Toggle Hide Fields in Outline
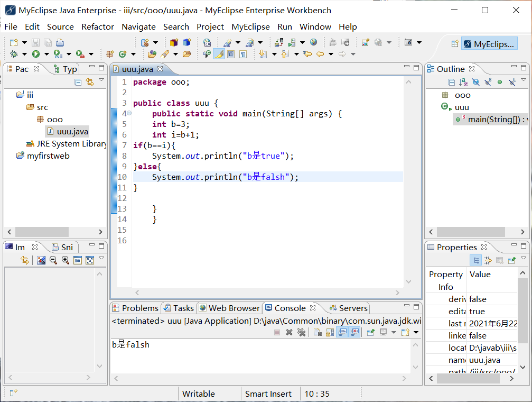This screenshot has height=402, width=532. (x=475, y=82)
